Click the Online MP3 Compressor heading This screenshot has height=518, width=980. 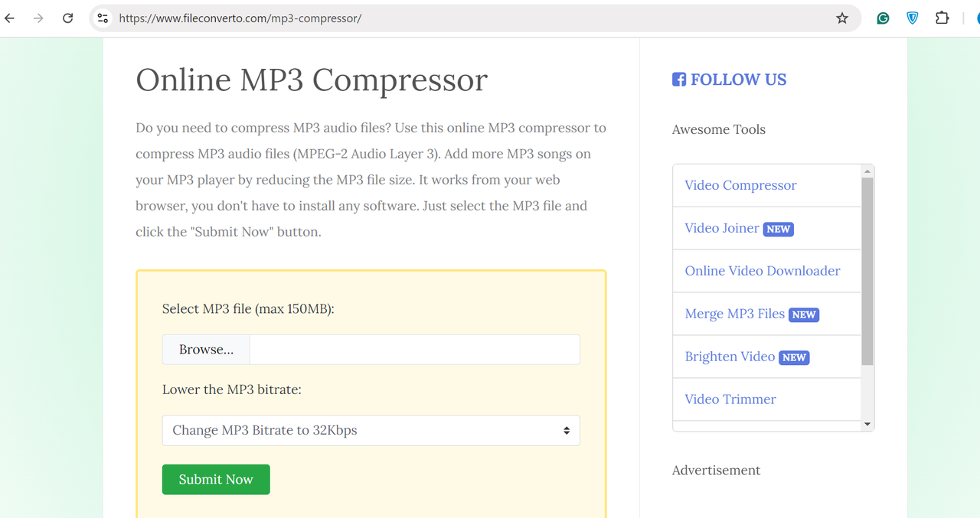pyautogui.click(x=312, y=80)
